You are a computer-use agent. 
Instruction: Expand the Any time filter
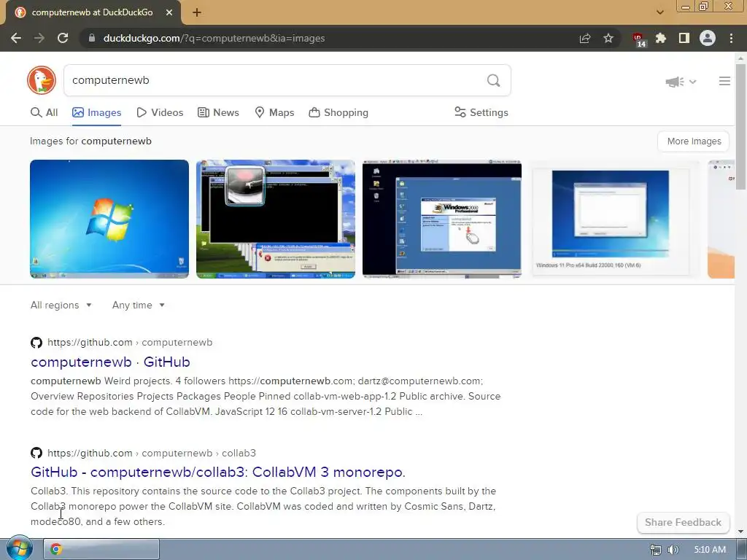138,306
